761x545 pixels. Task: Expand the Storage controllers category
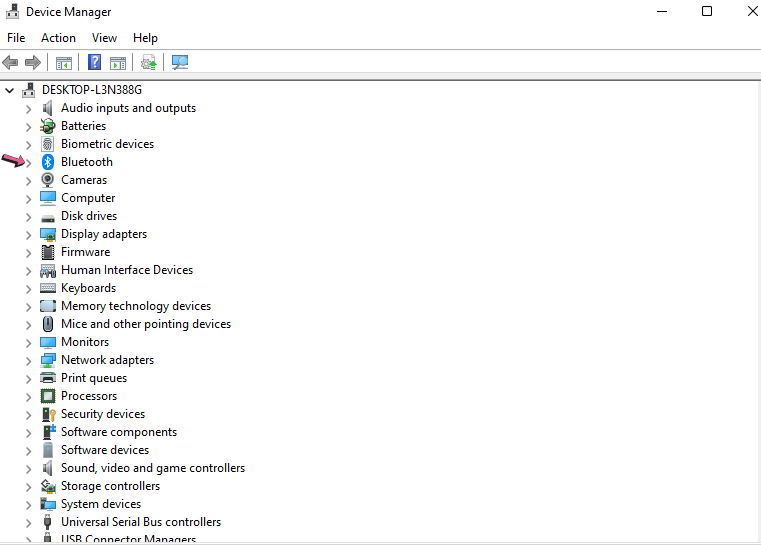(x=29, y=487)
